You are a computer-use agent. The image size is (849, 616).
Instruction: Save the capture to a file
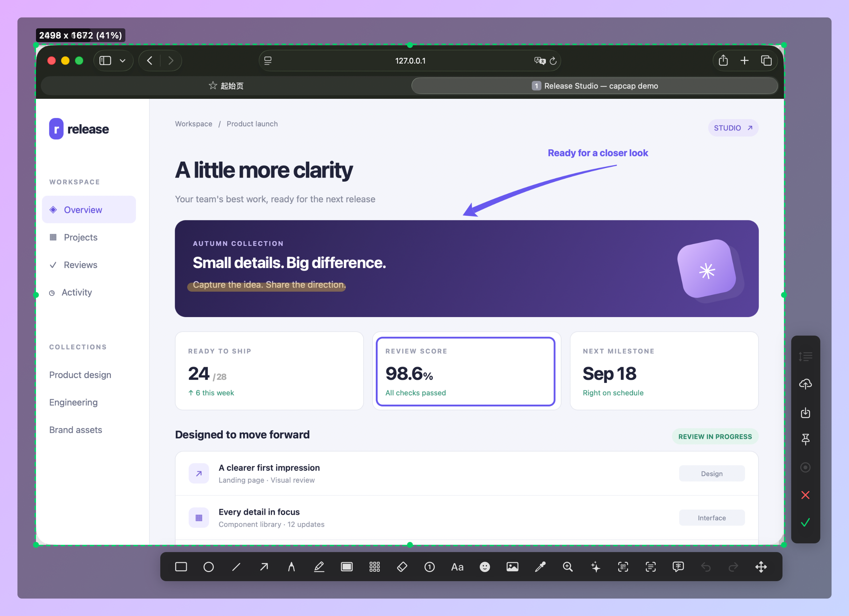pos(805,412)
